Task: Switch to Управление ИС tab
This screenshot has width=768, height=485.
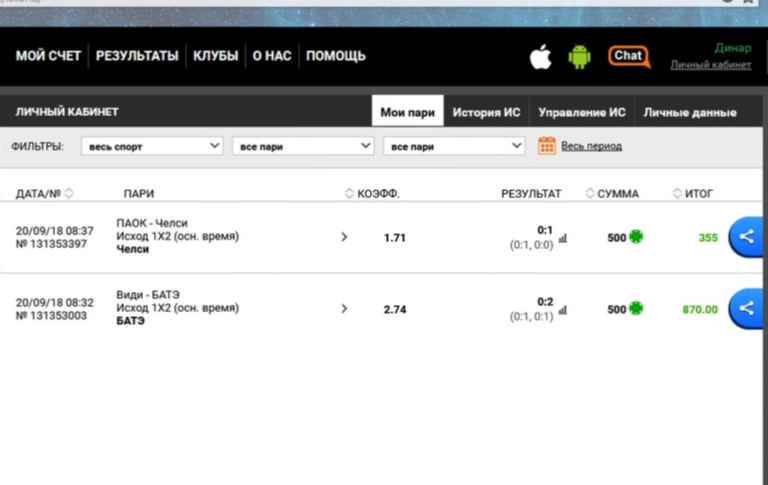Action: (582, 112)
